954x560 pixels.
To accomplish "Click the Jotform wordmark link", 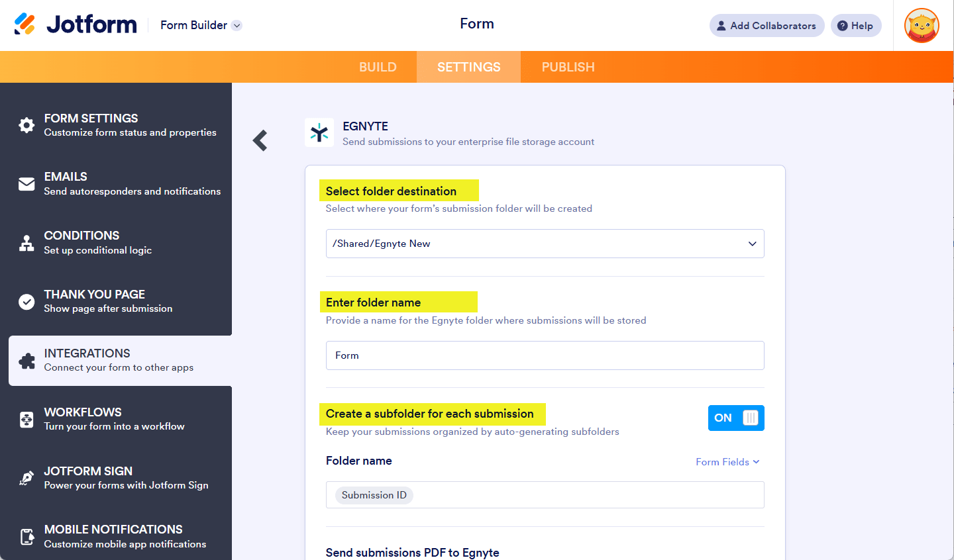I will [x=91, y=24].
